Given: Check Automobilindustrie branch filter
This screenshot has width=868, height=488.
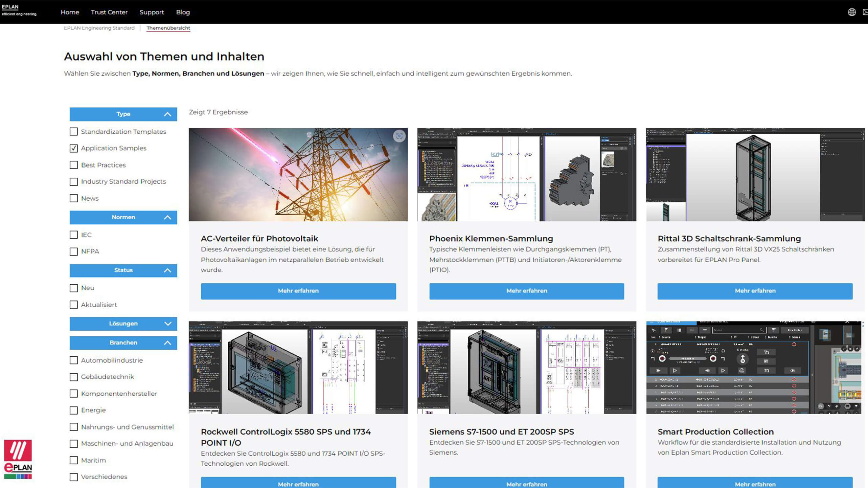Looking at the screenshot, I should 74,360.
